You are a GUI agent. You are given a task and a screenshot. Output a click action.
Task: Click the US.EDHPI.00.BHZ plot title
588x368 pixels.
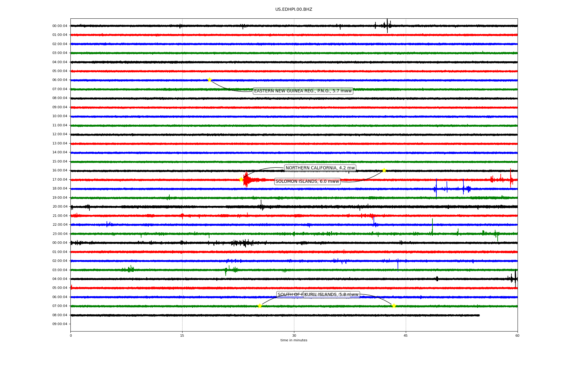(294, 10)
